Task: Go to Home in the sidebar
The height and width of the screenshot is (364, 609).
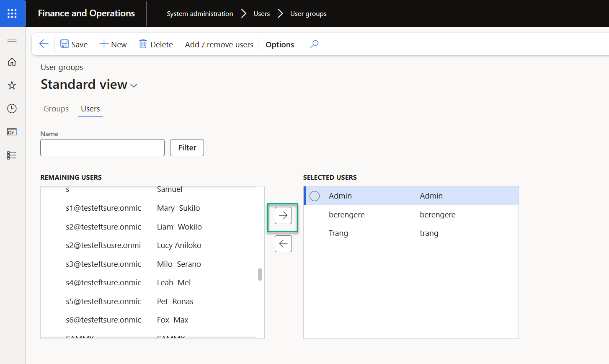Action: click(12, 62)
